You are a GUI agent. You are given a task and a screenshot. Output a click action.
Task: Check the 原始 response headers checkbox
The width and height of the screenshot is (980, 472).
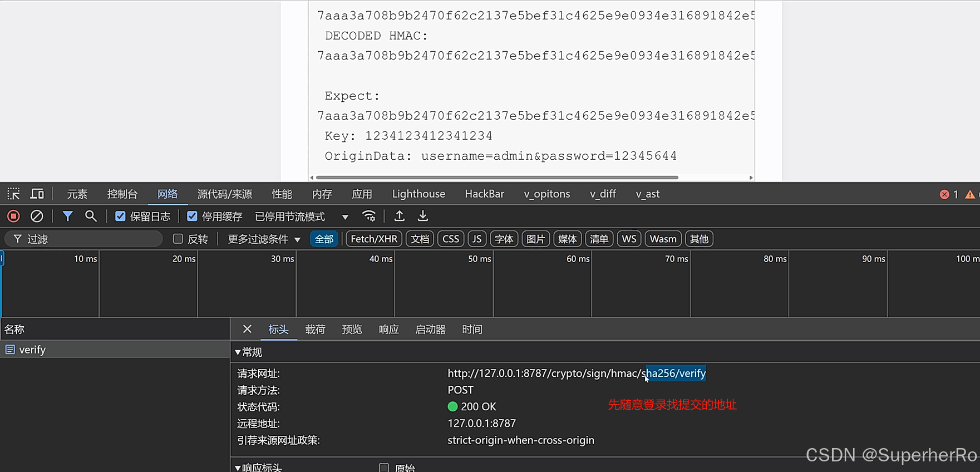click(x=384, y=468)
